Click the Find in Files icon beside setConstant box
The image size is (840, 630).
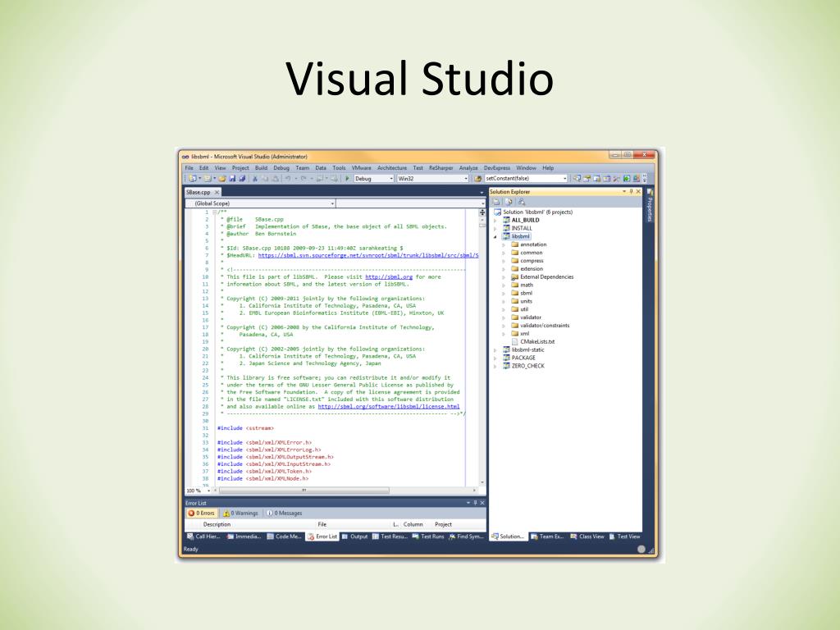(x=478, y=178)
